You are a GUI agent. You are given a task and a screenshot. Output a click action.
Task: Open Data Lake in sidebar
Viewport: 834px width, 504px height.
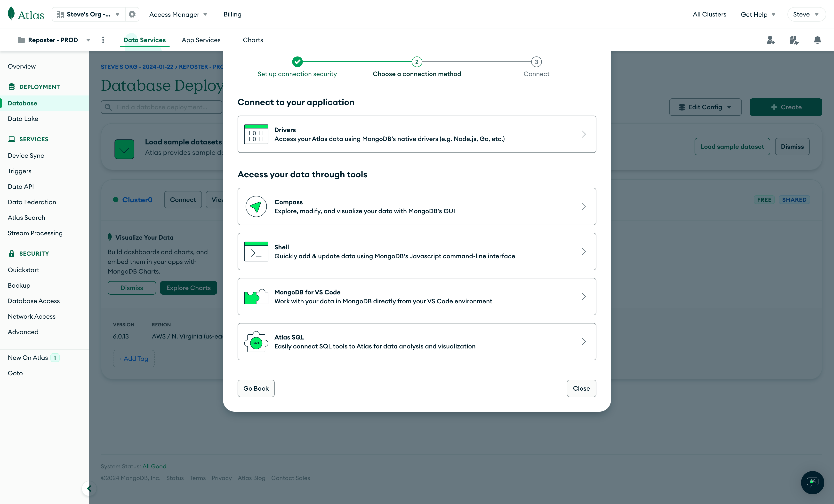click(23, 119)
